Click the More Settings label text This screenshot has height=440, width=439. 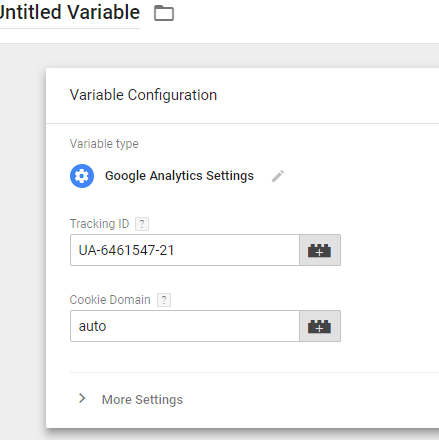pos(142,399)
